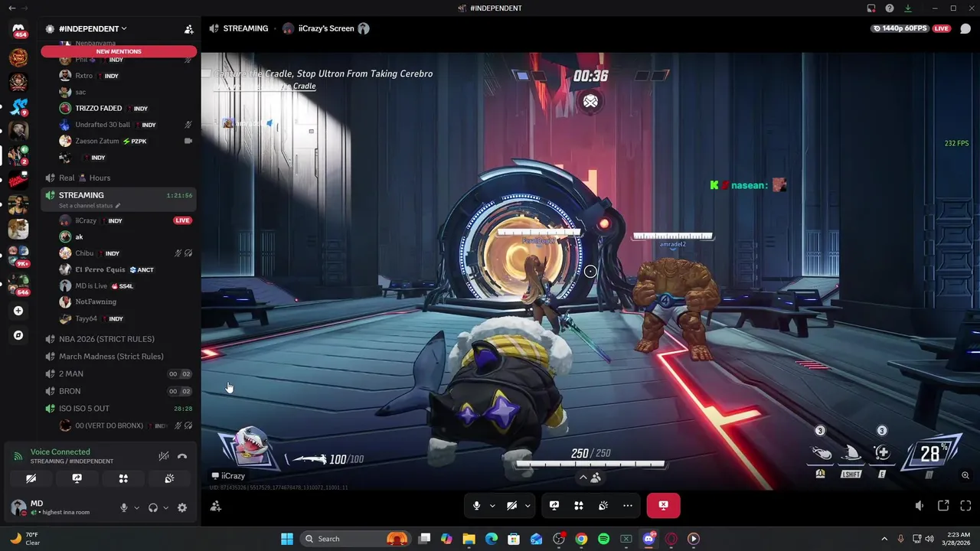Deafen headphones beside MD user

[153, 507]
